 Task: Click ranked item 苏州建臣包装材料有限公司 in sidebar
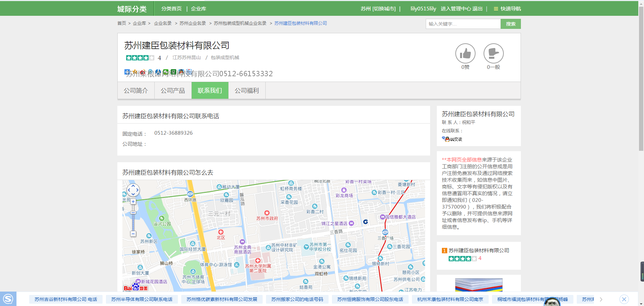pyautogui.click(x=479, y=251)
